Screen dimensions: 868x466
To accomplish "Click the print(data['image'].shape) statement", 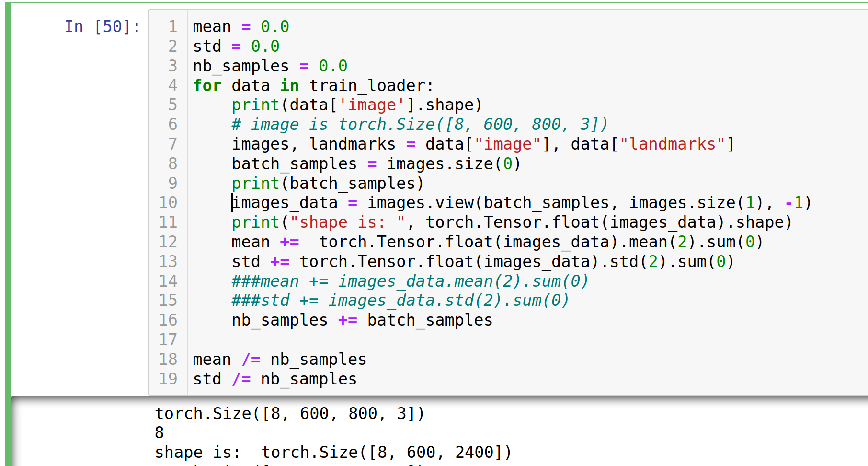I will 356,105.
